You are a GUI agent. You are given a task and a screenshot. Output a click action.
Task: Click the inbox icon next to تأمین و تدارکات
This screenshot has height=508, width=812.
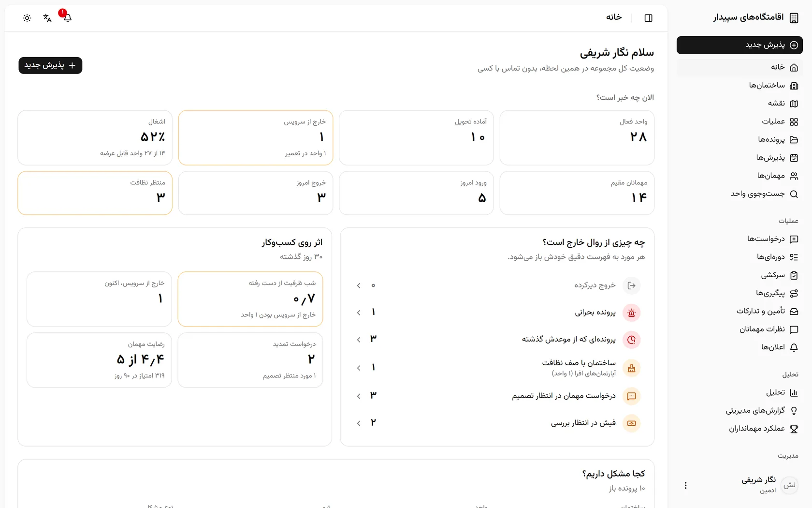794,311
